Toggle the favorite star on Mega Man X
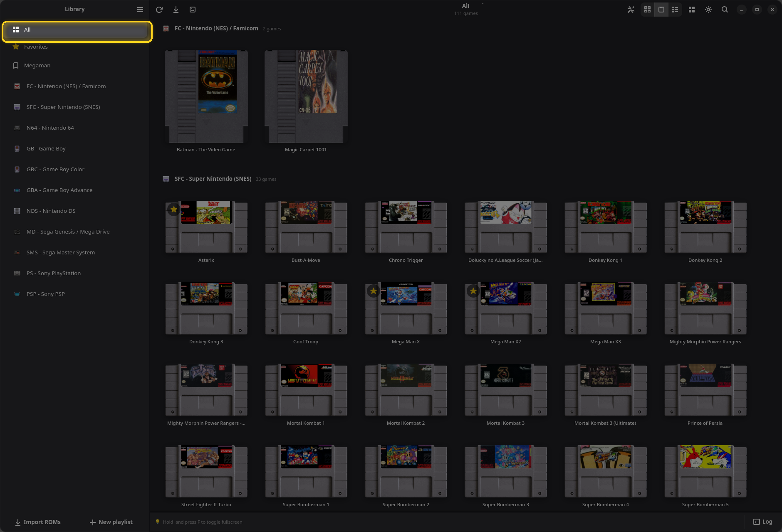The image size is (782, 532). tap(374, 291)
